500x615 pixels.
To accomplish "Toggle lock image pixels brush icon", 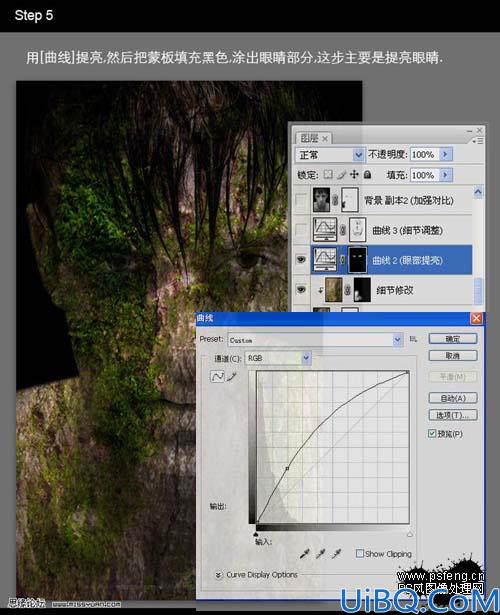I will tap(341, 175).
